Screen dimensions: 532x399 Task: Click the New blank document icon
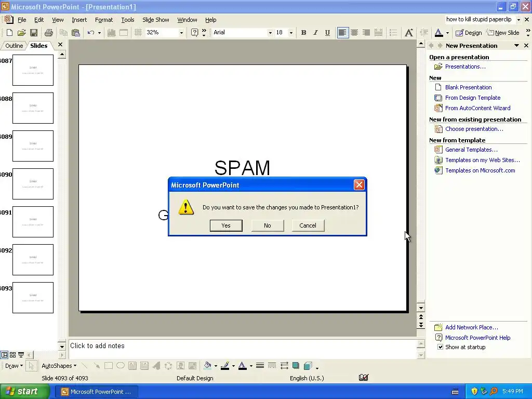click(9, 33)
